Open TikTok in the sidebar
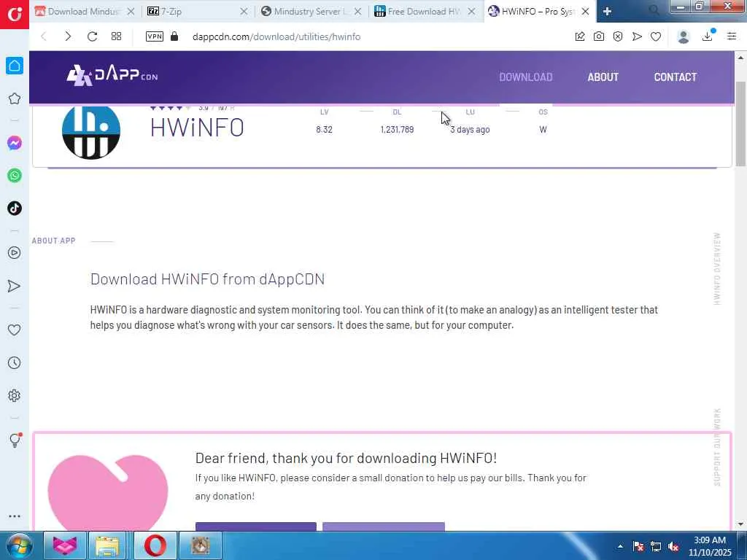This screenshot has height=560, width=747. [x=15, y=208]
